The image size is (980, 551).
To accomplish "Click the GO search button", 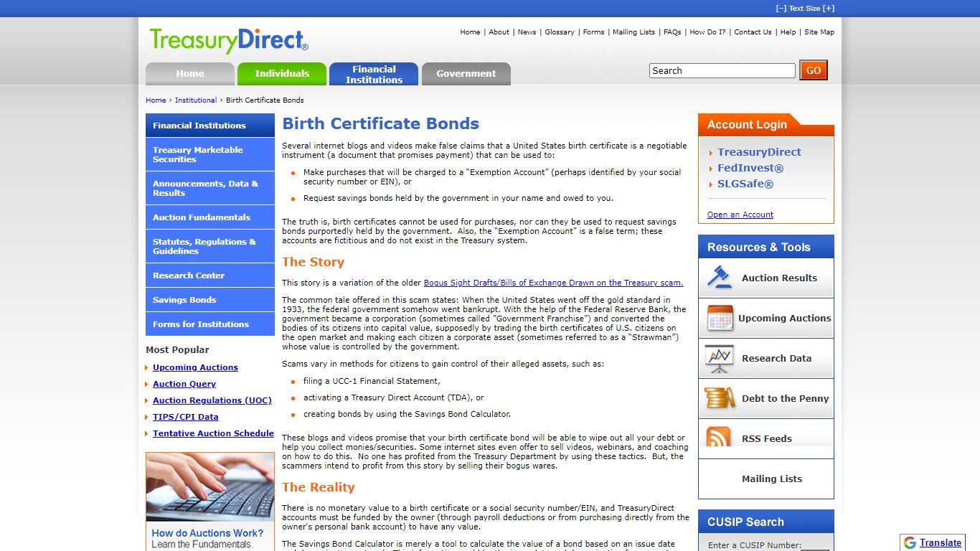I will click(x=814, y=70).
